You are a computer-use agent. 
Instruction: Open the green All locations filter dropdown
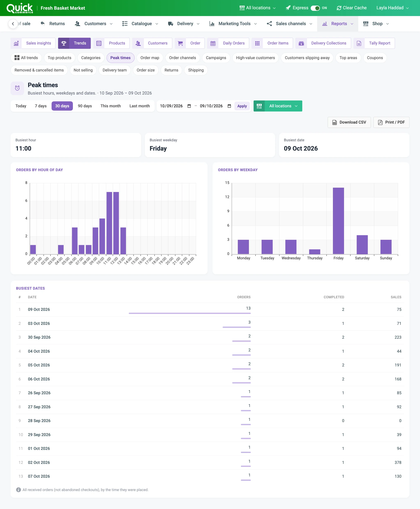pos(278,106)
